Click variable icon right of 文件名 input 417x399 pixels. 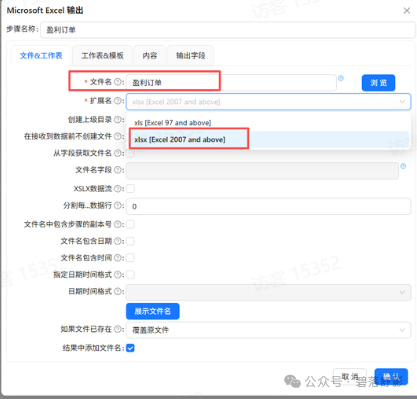click(x=341, y=78)
